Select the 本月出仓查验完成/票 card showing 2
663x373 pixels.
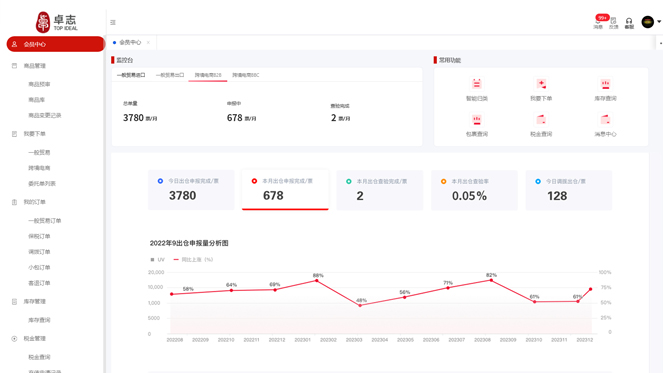click(x=380, y=190)
